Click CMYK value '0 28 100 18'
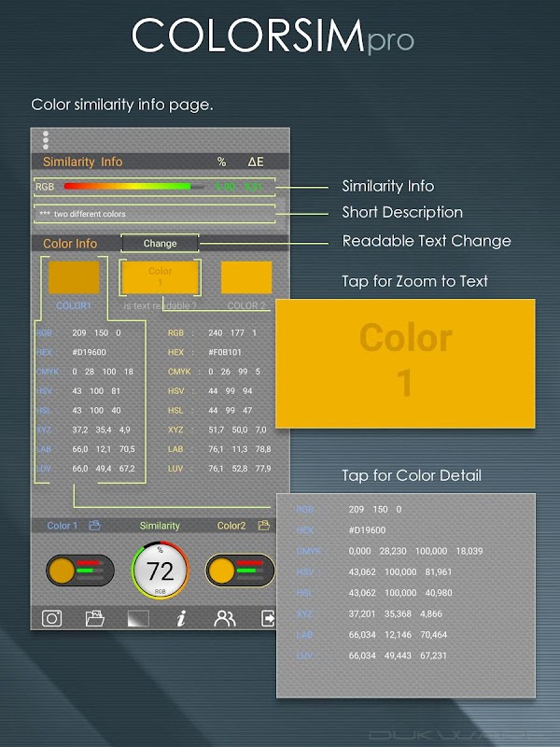This screenshot has height=747, width=560. point(103,372)
